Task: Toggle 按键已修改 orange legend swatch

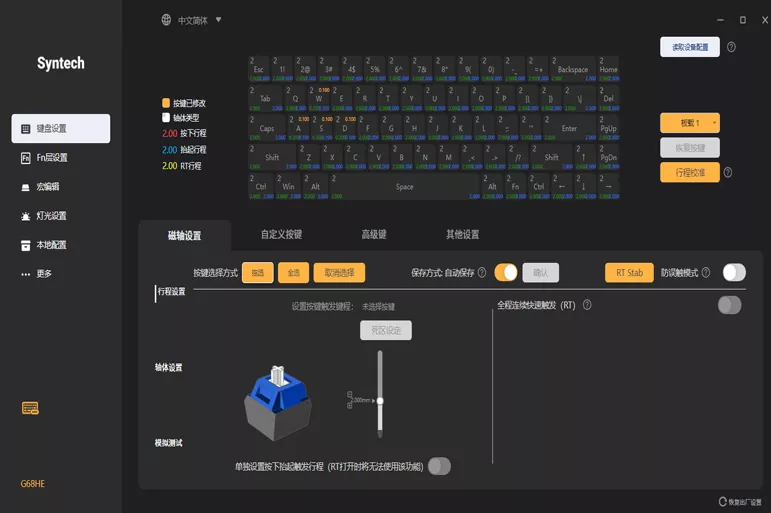Action: tap(166, 103)
